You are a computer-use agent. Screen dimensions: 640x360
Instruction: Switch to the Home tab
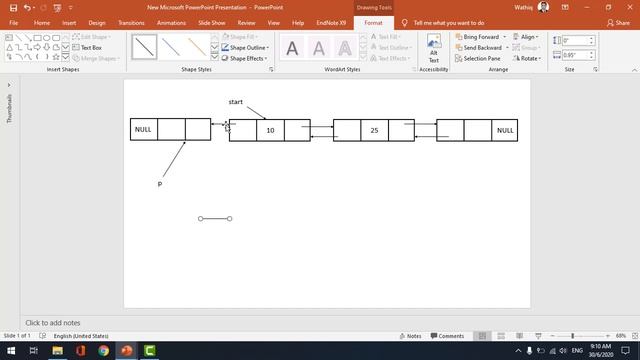(x=42, y=23)
